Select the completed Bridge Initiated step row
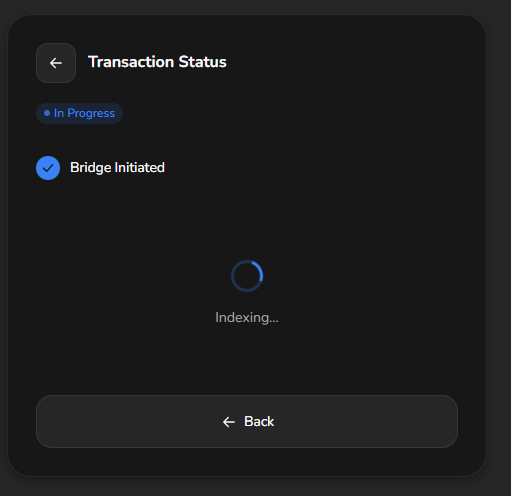The width and height of the screenshot is (511, 496). (x=100, y=168)
